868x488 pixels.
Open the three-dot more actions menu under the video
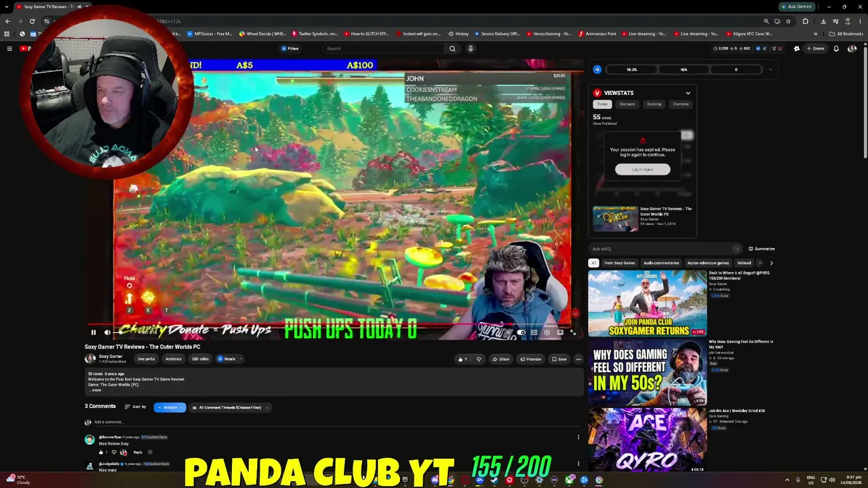click(578, 359)
